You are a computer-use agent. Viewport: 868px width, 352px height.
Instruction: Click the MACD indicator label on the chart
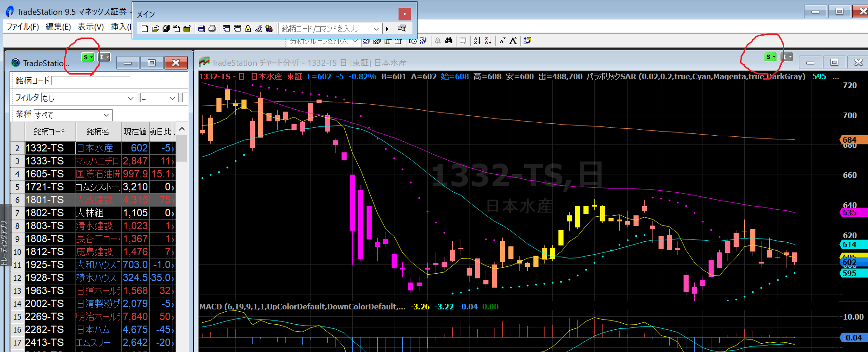coord(302,307)
